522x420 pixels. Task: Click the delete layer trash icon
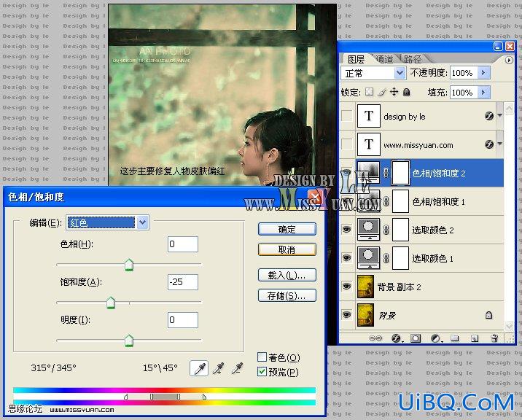tap(494, 338)
